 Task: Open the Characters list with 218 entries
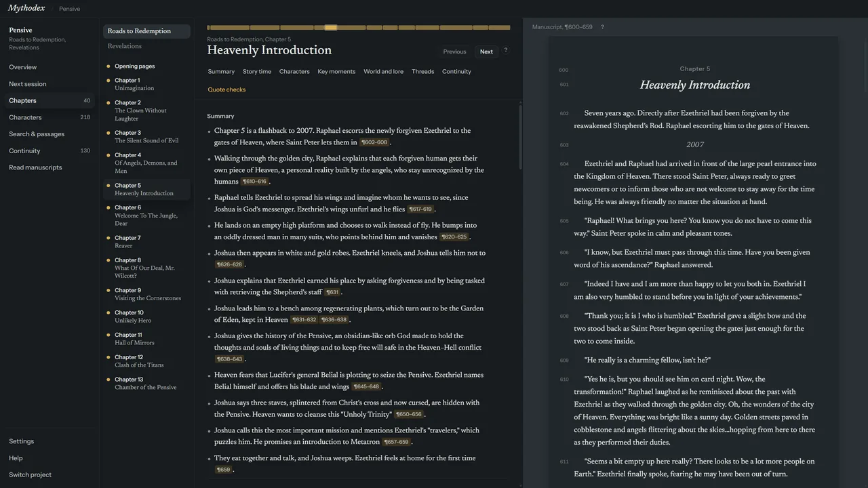click(x=50, y=117)
